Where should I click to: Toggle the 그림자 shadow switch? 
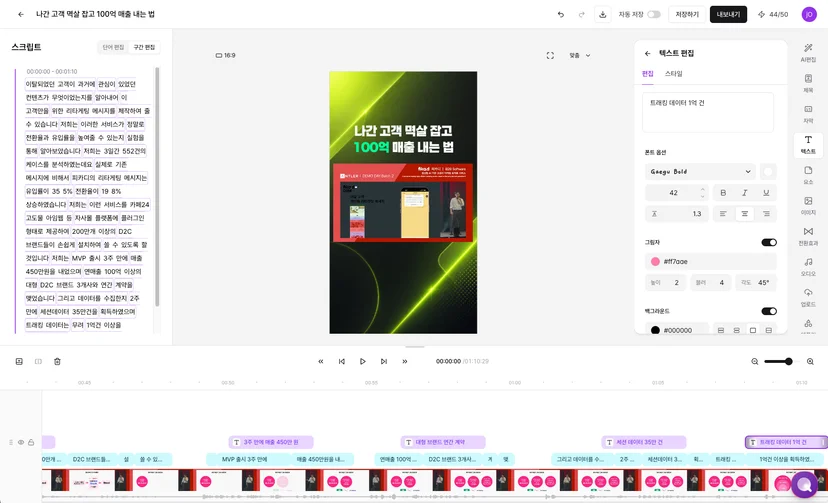tap(769, 242)
